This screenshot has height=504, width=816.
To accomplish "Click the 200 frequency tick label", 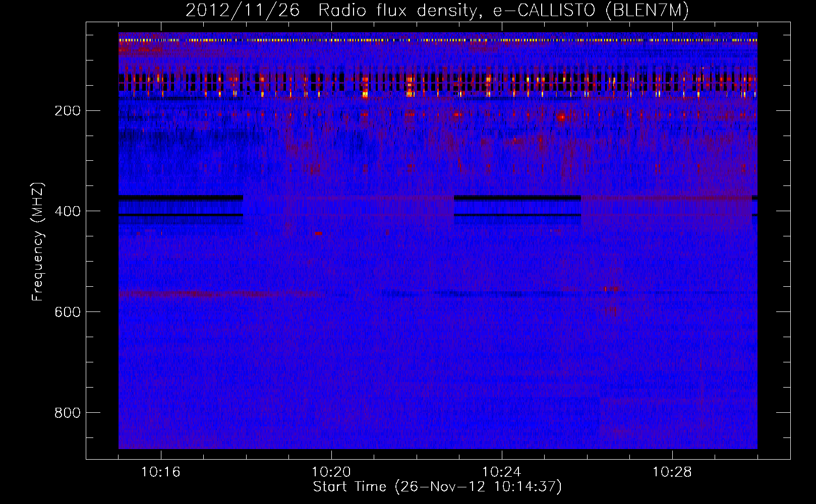I will (x=68, y=111).
